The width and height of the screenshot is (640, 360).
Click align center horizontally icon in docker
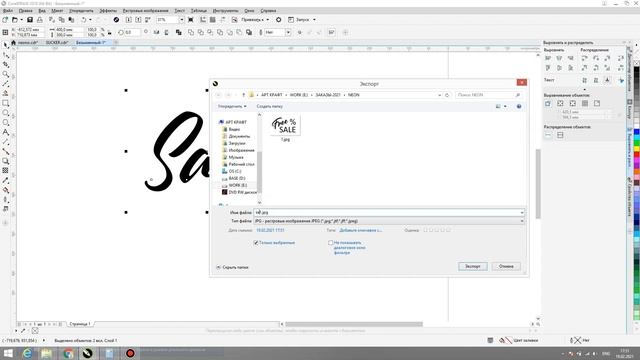point(559,58)
